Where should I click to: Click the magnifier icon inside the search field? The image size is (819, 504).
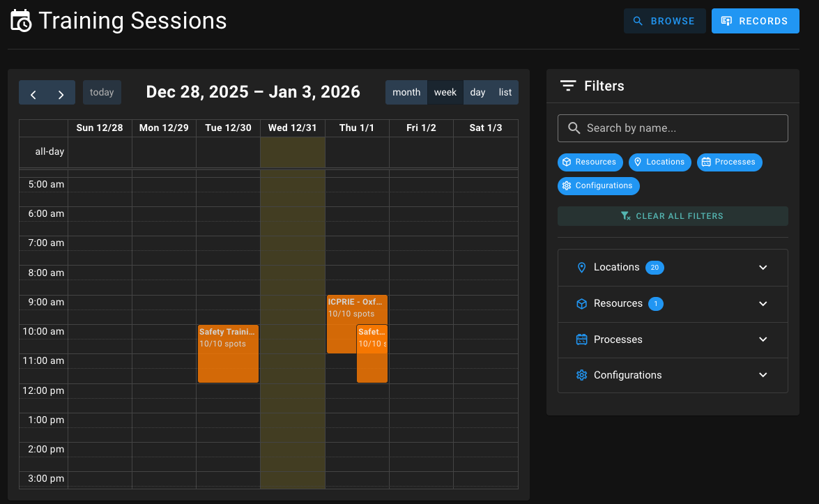(574, 128)
